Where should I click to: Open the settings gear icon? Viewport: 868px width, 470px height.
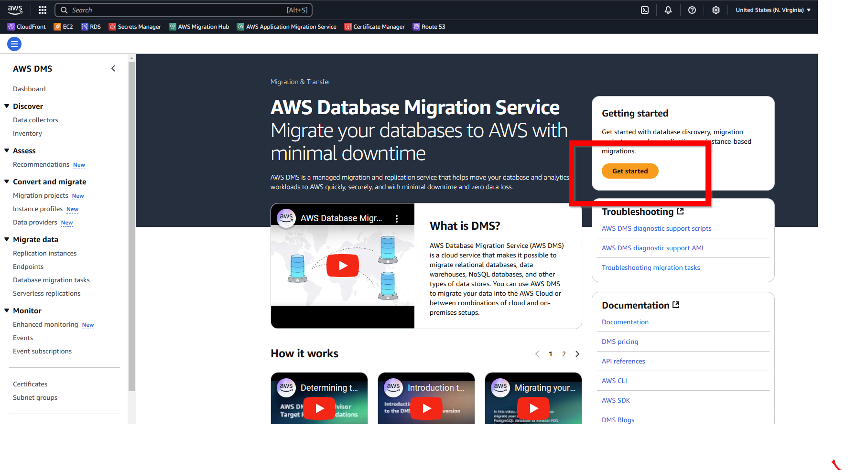pos(716,10)
